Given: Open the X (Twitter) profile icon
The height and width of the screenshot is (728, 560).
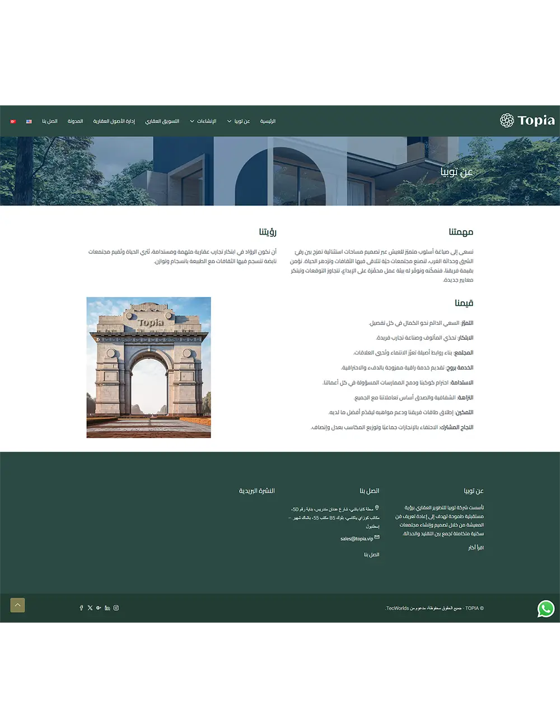Looking at the screenshot, I should click(x=90, y=608).
